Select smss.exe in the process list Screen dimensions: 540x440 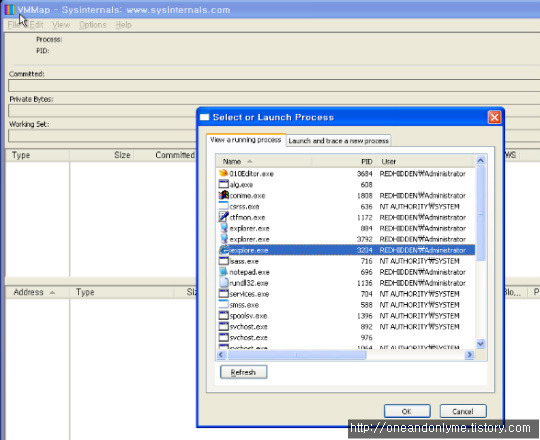point(244,305)
